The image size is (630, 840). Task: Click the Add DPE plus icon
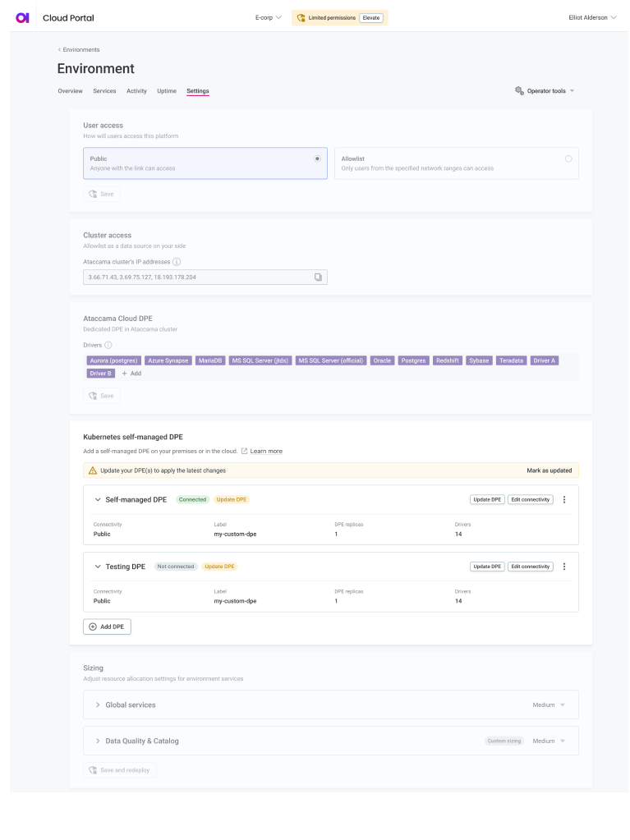[x=92, y=627]
